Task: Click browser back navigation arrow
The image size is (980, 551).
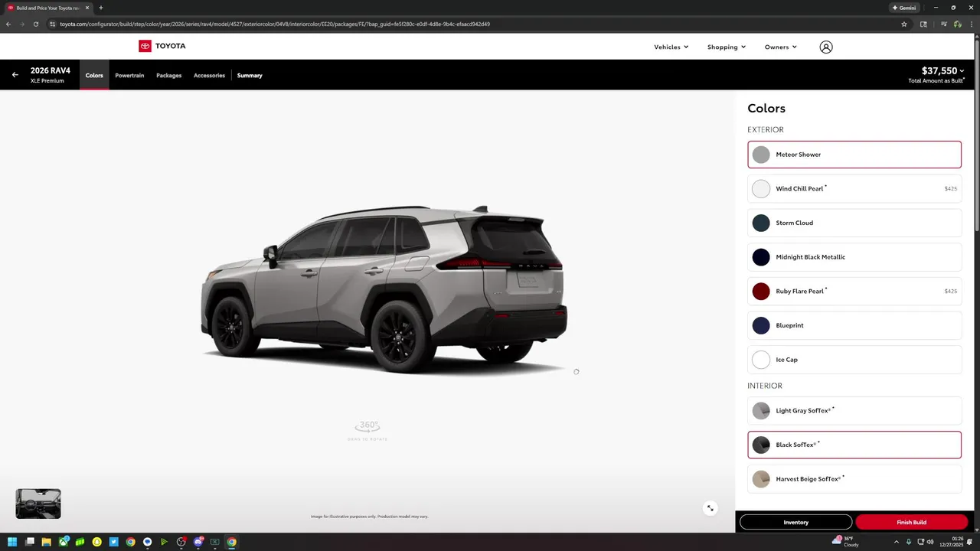Action: 8,24
